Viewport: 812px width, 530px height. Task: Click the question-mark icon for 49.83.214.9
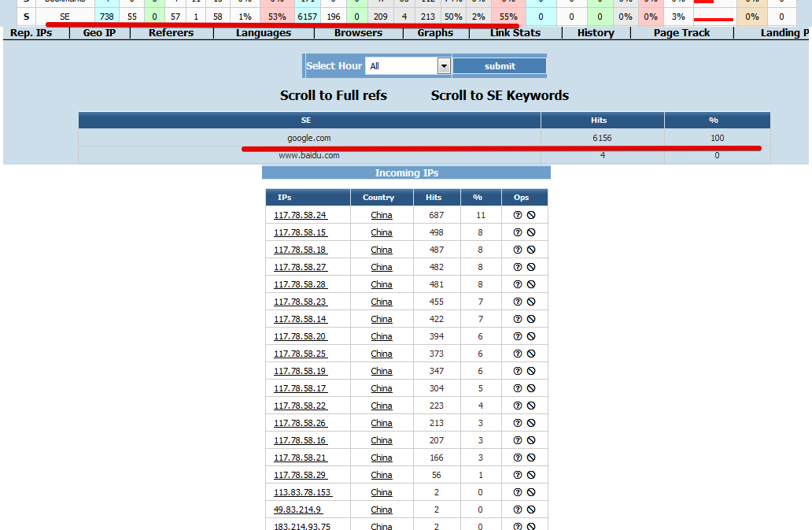518,510
